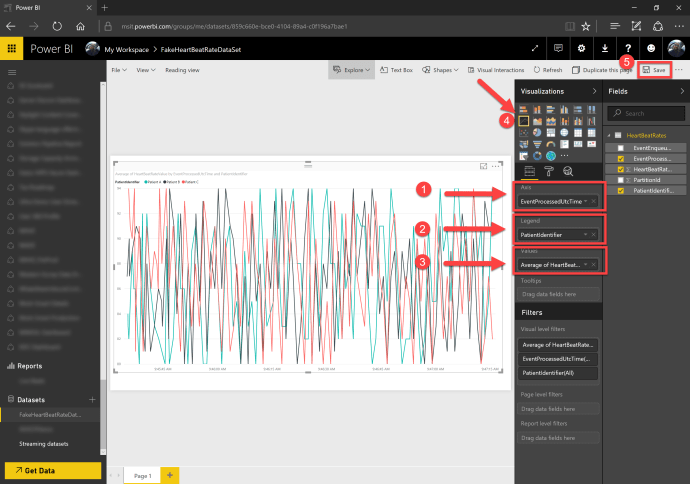Collapse the Fields pane chevron

[x=682, y=91]
